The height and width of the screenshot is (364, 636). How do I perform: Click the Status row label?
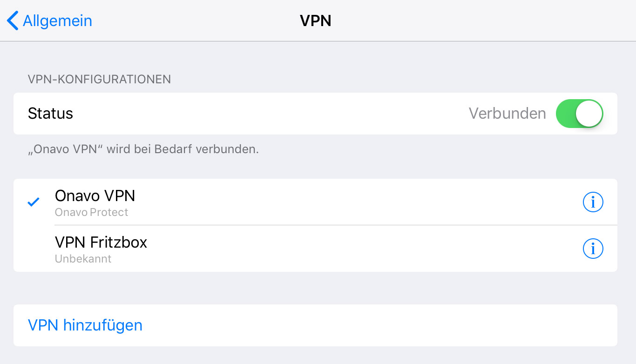pyautogui.click(x=50, y=114)
